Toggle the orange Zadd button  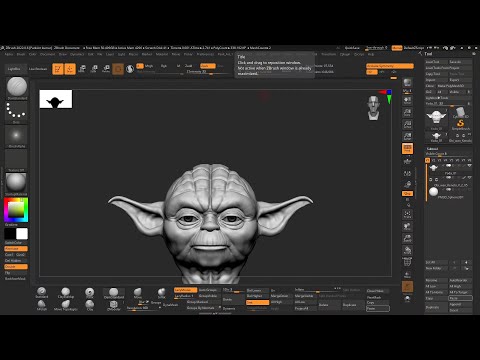(x=208, y=66)
